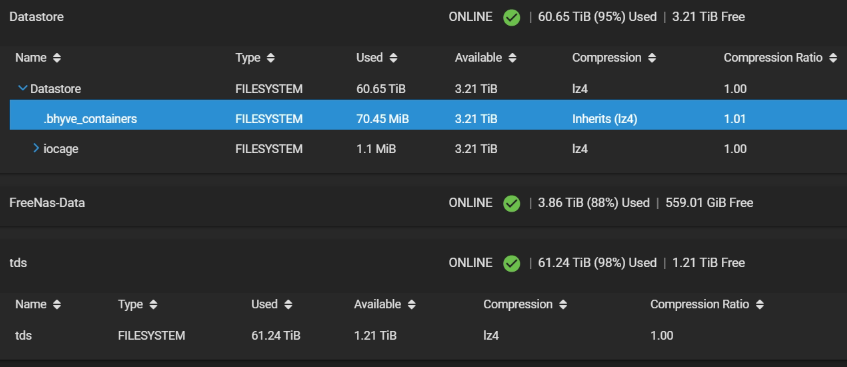847x367 pixels.
Task: Select the iocage dataset name
Action: (x=60, y=149)
